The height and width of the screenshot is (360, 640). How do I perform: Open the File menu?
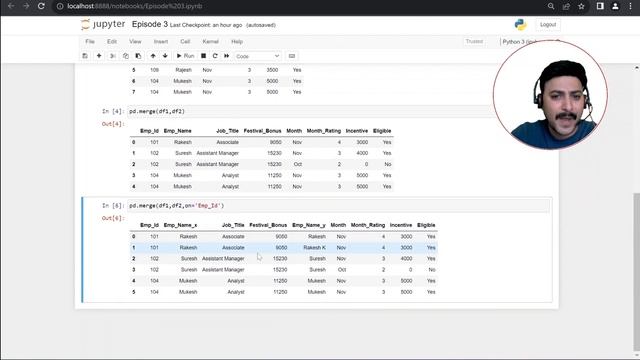click(x=90, y=42)
